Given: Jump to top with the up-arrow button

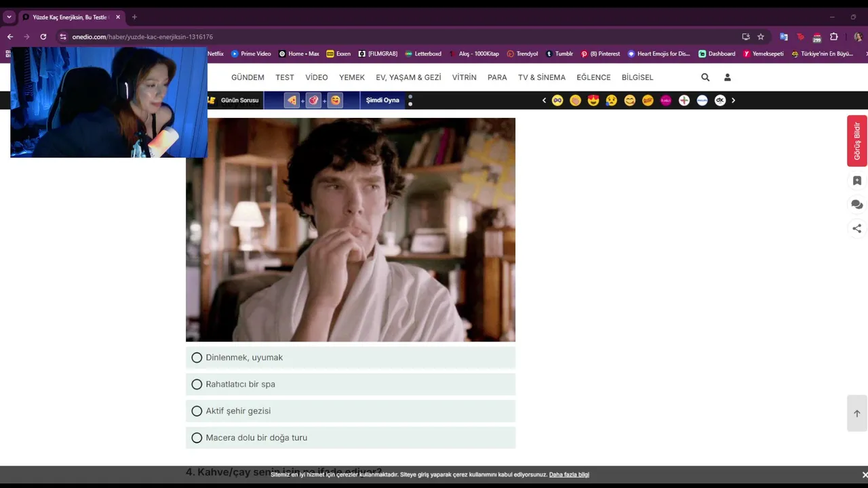Looking at the screenshot, I should [x=857, y=413].
